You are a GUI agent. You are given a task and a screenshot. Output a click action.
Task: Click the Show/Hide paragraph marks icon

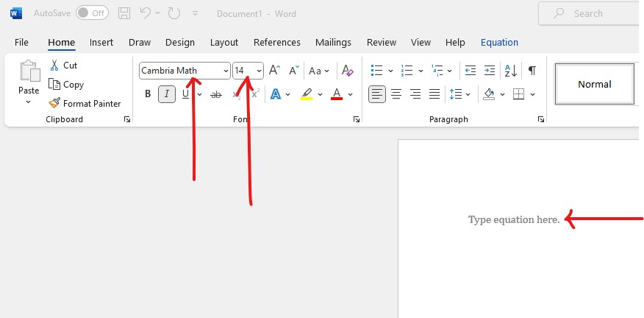(x=532, y=71)
